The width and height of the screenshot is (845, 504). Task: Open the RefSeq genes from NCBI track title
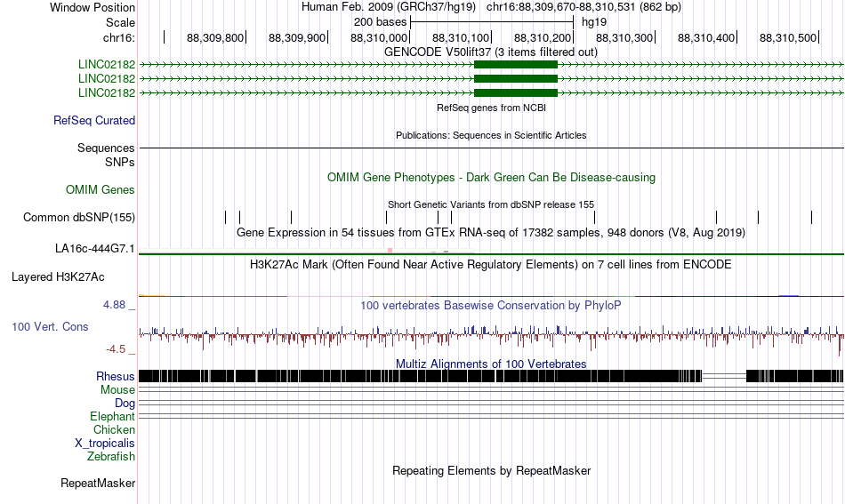(492, 108)
